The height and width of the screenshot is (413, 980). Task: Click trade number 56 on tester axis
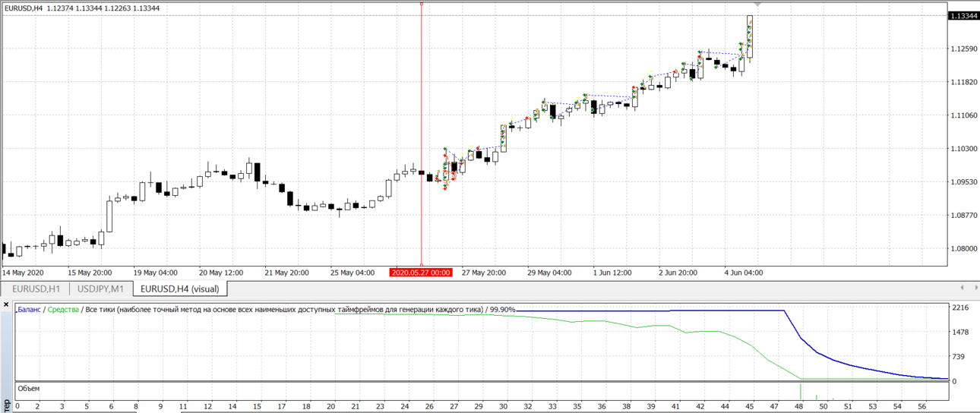coord(924,407)
